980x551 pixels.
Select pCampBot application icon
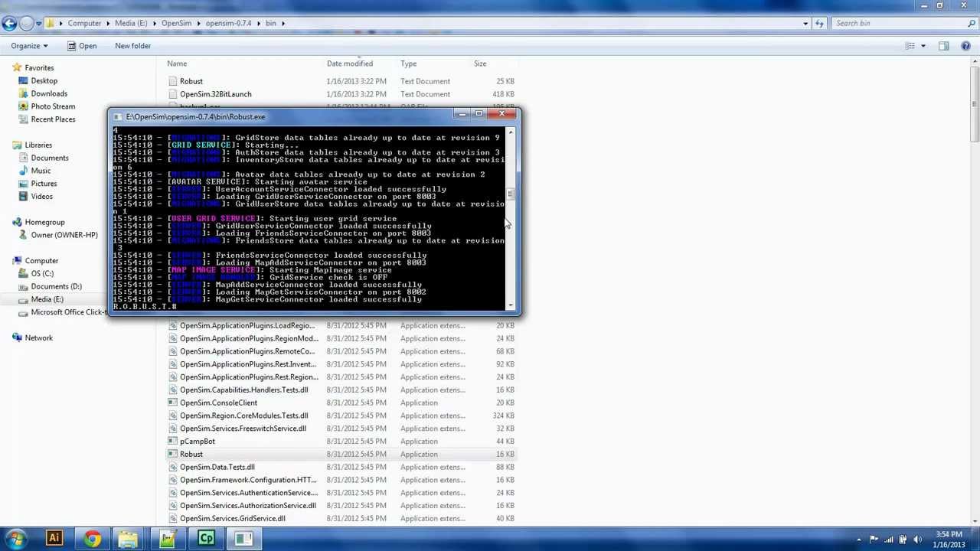pos(173,442)
